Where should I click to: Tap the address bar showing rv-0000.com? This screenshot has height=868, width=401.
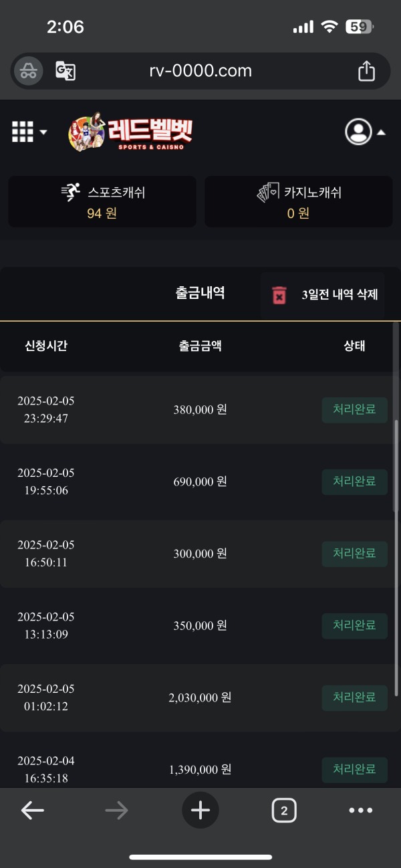click(200, 70)
